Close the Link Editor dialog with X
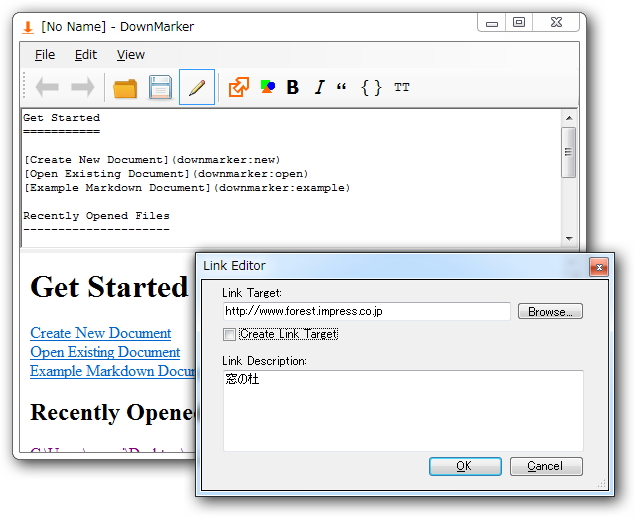The width and height of the screenshot is (635, 517). coord(599,267)
